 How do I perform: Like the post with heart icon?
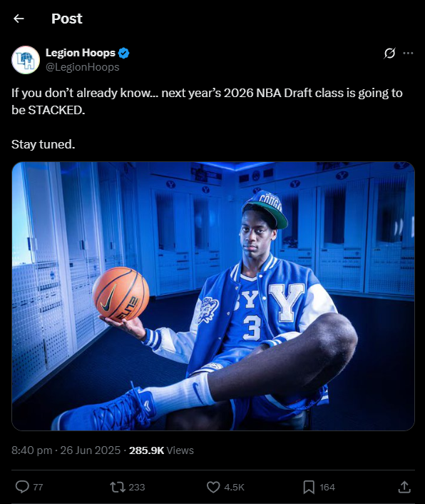(x=213, y=487)
